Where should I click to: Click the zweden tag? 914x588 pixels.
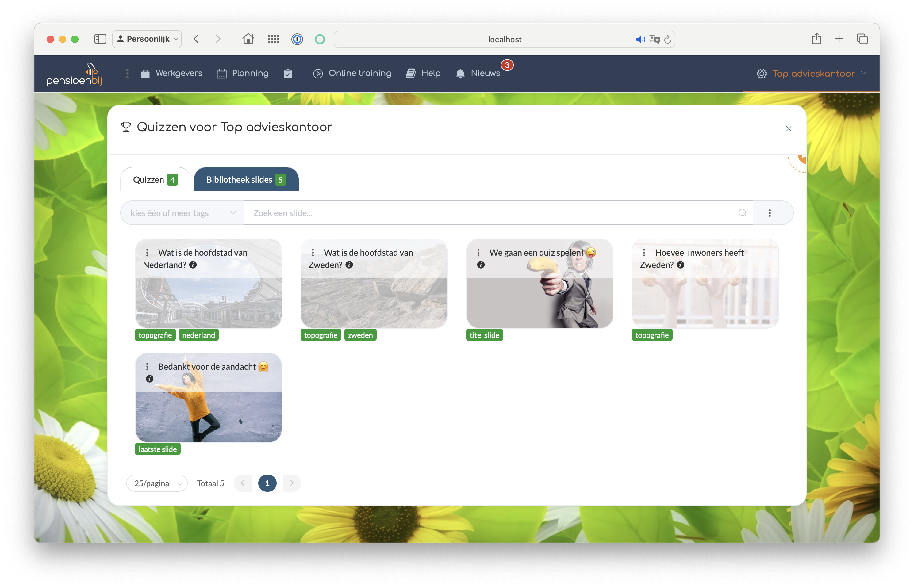pos(360,335)
